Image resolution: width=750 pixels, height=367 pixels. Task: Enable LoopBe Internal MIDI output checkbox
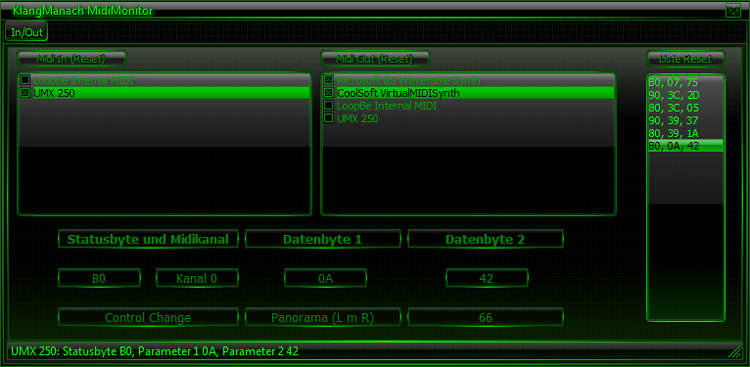click(x=329, y=105)
